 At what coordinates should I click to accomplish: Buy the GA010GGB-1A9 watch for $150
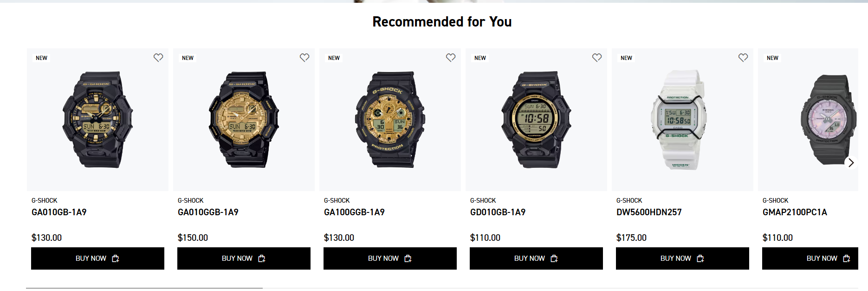[244, 258]
